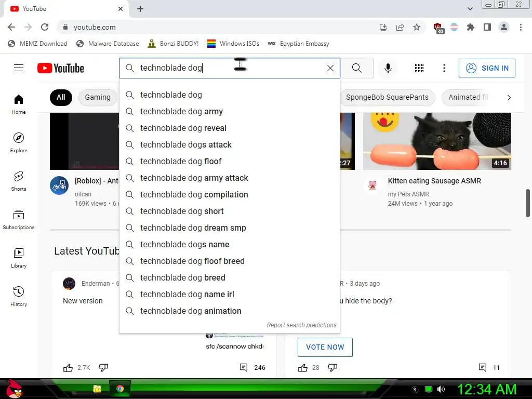
Task: Open YouTube settings three-dot menu
Action: [x=444, y=68]
